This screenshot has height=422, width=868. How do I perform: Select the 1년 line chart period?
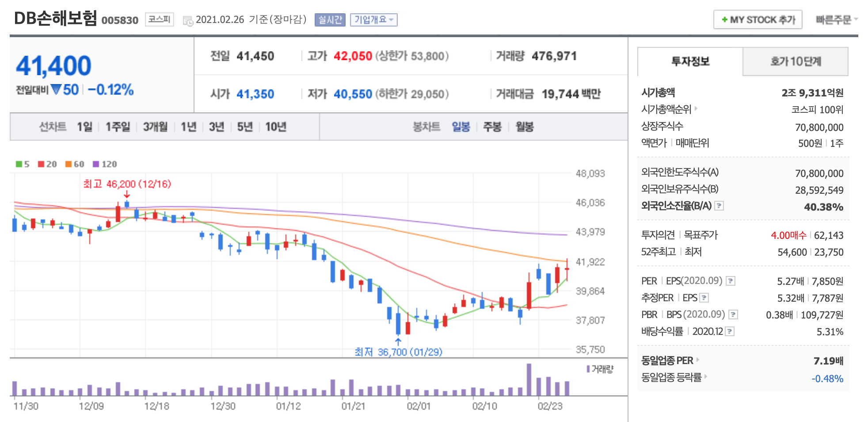tap(188, 127)
